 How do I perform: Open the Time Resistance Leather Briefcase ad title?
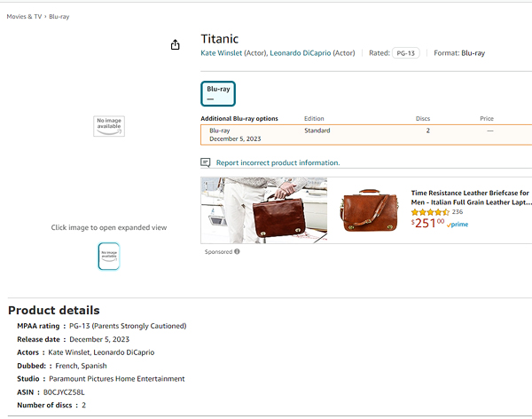tap(471, 197)
